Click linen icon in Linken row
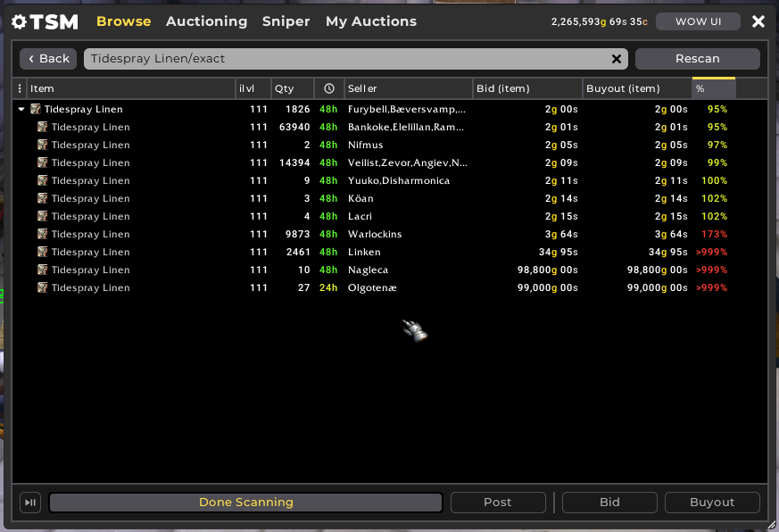This screenshot has height=532, width=779. 42,252
